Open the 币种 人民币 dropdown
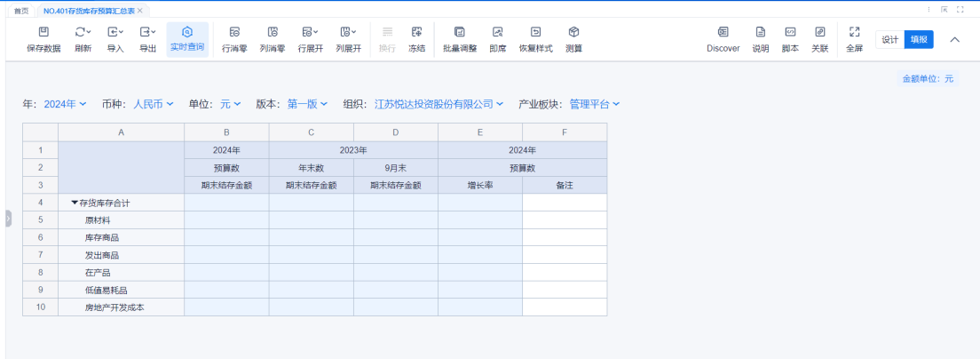Screen dimensions: 980x359 (x=153, y=104)
